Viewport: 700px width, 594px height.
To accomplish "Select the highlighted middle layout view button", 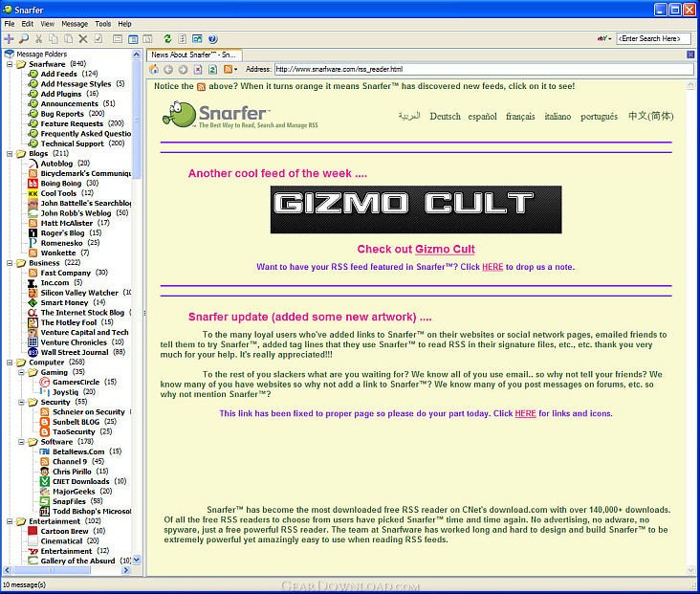I will (x=133, y=39).
